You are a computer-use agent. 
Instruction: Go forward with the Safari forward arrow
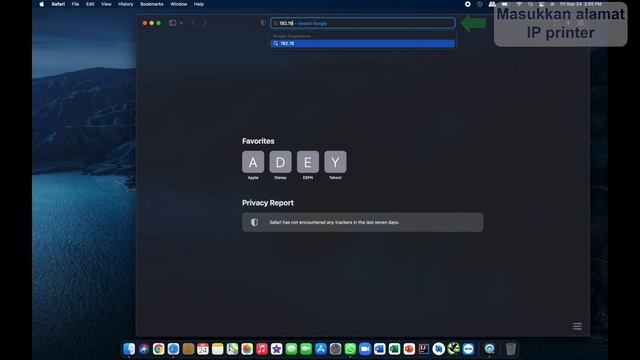pyautogui.click(x=204, y=23)
